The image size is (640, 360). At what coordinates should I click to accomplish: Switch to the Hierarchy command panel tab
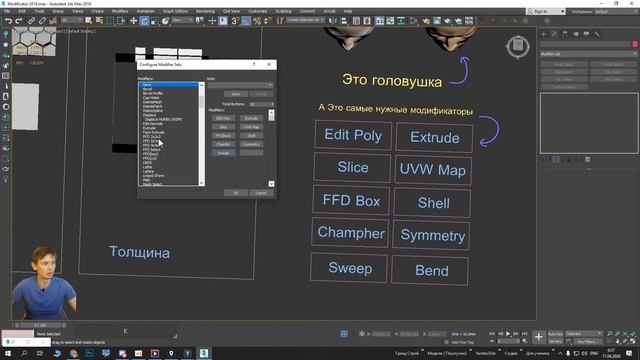pos(565,34)
